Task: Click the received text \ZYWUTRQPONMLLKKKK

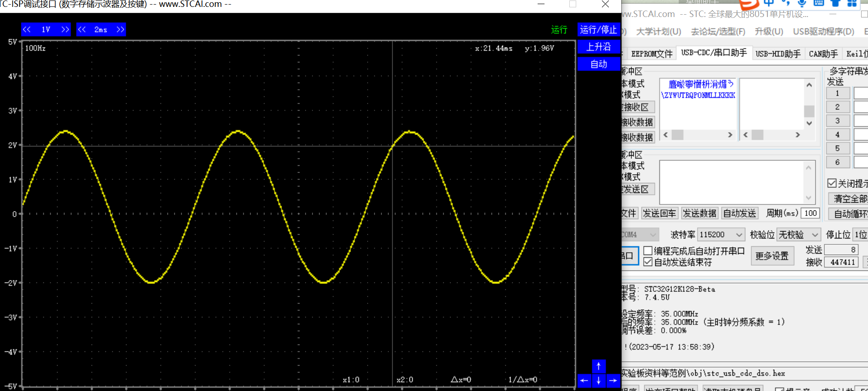Action: pyautogui.click(x=698, y=95)
